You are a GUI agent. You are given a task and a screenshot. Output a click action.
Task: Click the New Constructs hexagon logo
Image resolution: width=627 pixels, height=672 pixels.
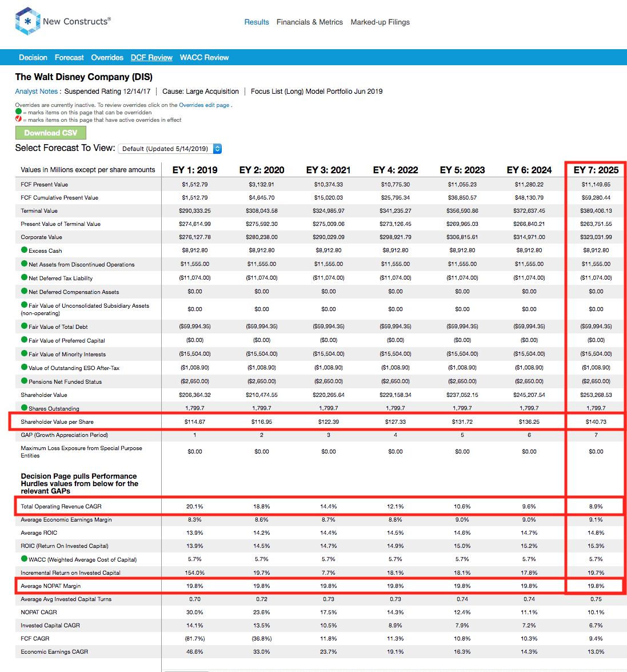(x=27, y=21)
